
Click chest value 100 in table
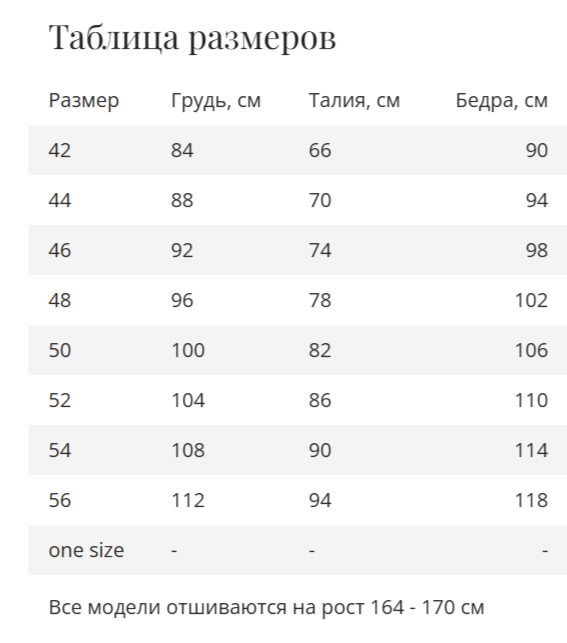click(x=188, y=350)
